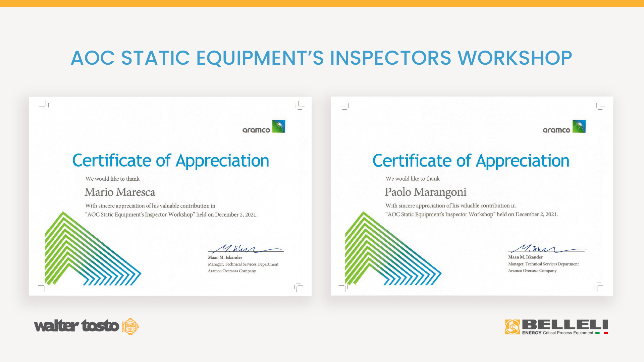The width and height of the screenshot is (644, 362).
Task: Click the green-blue chevron graphic on Marangoni's certificate
Action: (393, 248)
